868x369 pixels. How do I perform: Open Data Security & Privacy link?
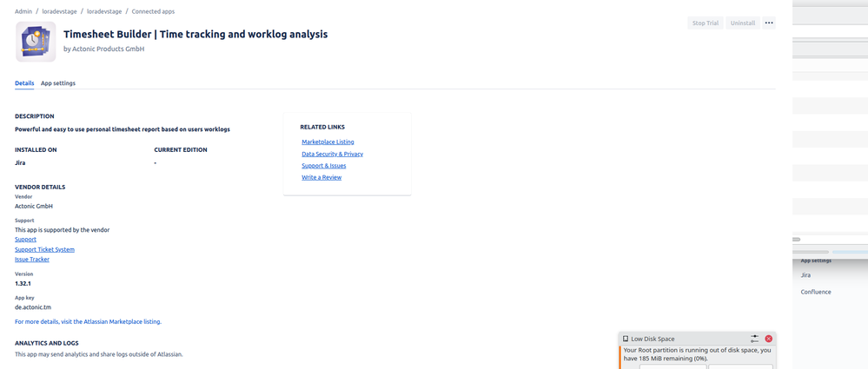click(332, 154)
